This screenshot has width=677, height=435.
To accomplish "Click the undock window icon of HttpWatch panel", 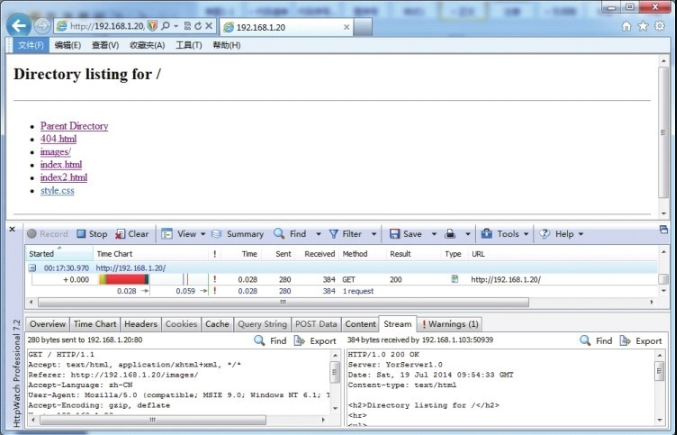I will tap(664, 229).
